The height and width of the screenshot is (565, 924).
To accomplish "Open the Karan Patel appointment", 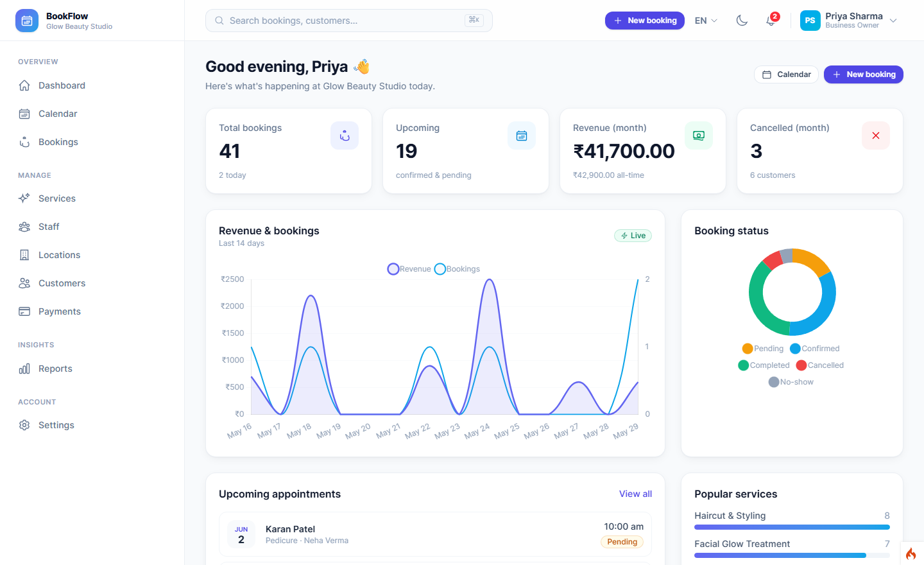I will point(435,534).
